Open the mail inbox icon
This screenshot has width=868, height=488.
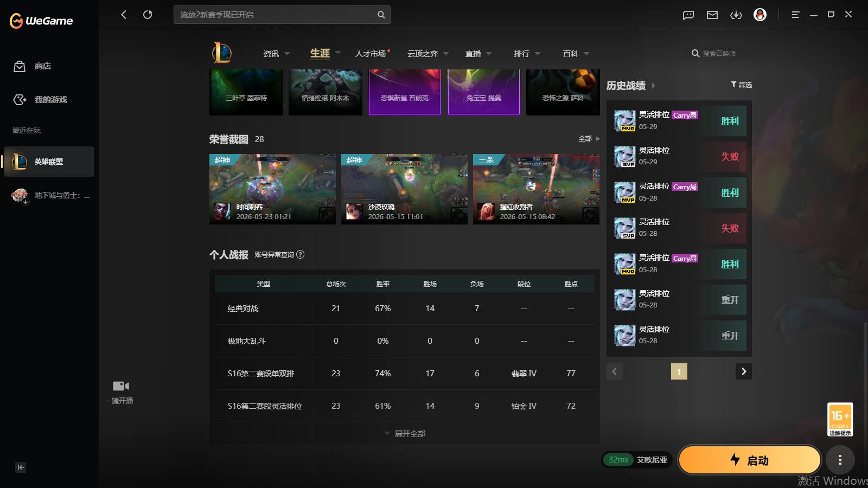[712, 15]
